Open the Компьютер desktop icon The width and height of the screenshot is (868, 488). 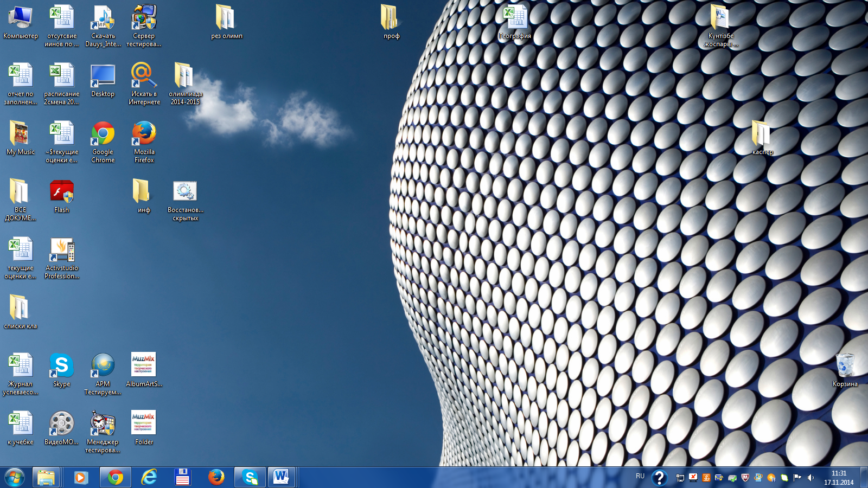pyautogui.click(x=21, y=23)
